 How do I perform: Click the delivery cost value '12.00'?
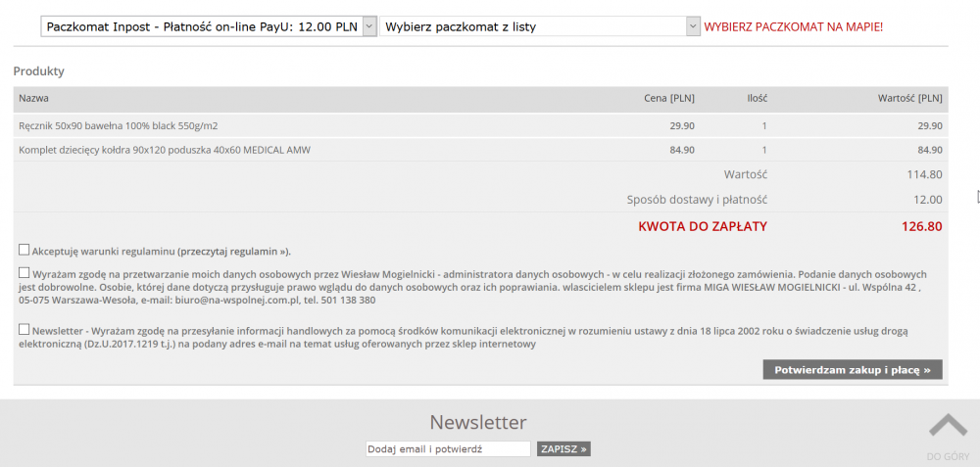(x=928, y=200)
